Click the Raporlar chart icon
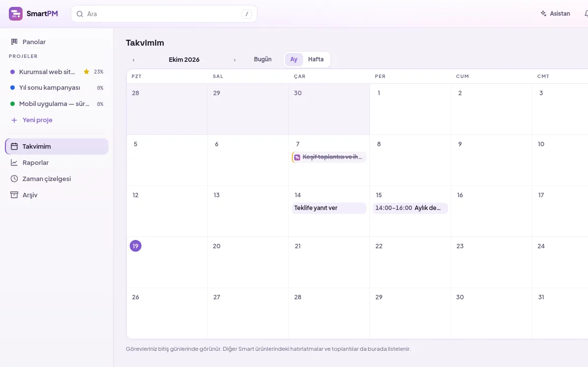 pos(14,162)
